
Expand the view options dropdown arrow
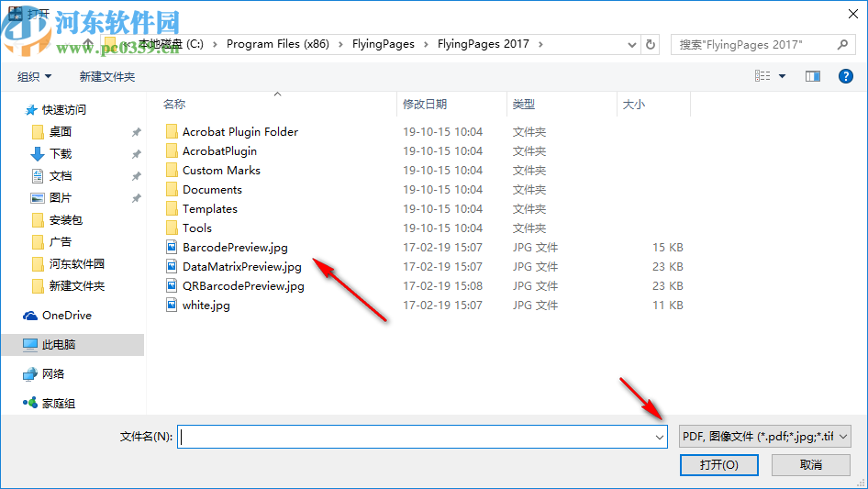point(782,76)
